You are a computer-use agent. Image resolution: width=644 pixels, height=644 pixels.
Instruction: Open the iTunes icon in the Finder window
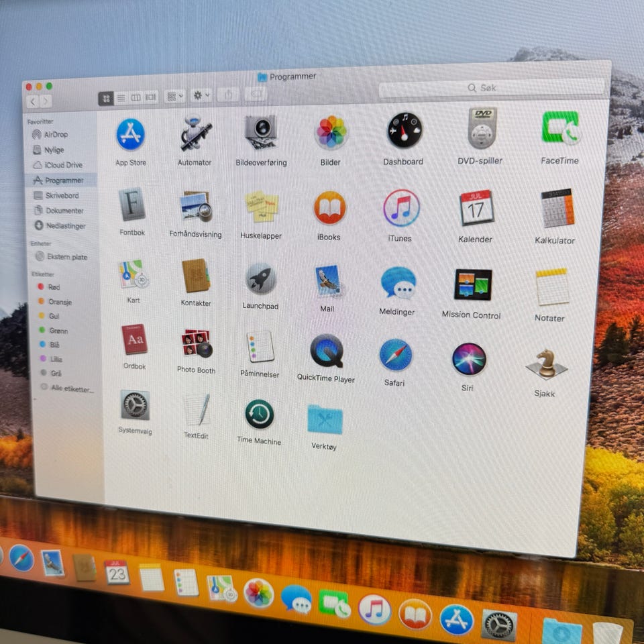(x=401, y=208)
